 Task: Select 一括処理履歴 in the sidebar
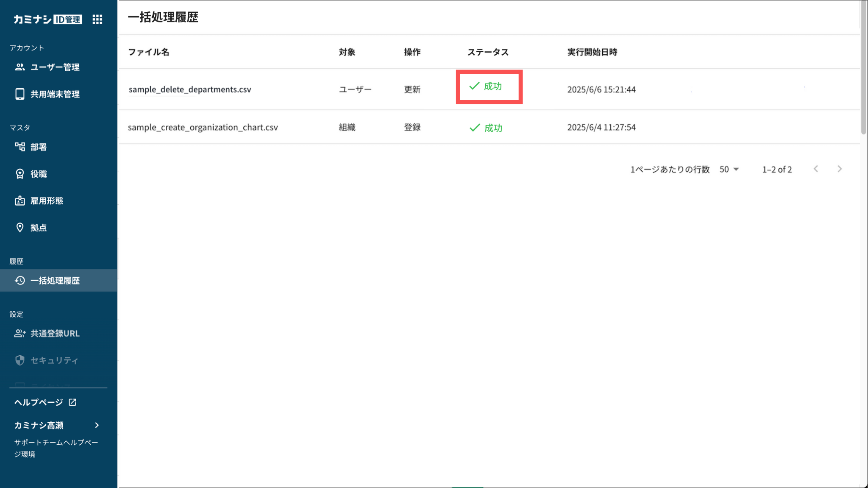[x=55, y=281]
